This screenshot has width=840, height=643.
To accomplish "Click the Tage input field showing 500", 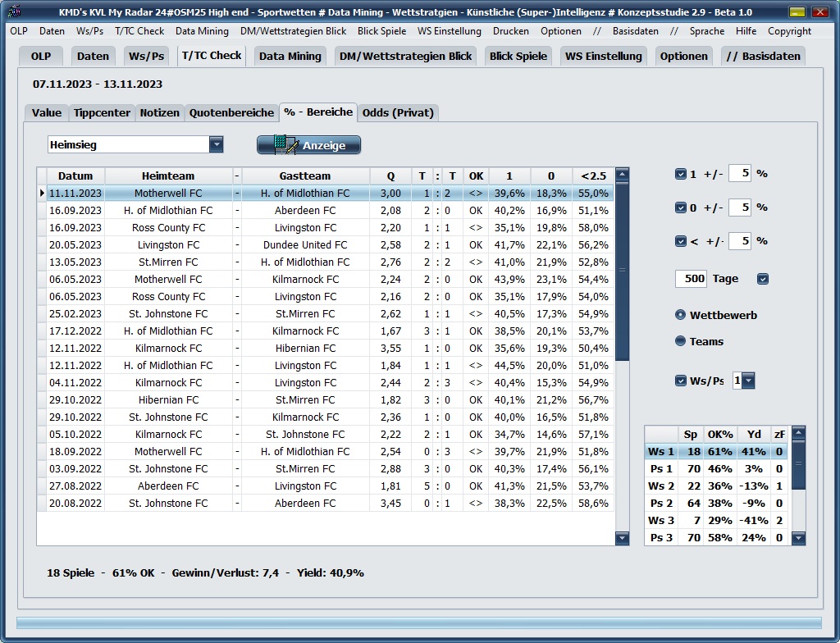I will pos(691,279).
